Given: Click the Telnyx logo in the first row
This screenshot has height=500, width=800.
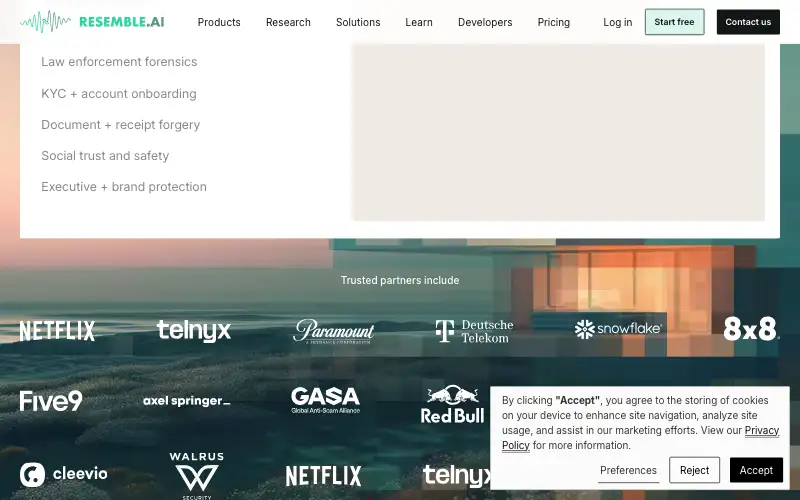Looking at the screenshot, I should coord(194,331).
